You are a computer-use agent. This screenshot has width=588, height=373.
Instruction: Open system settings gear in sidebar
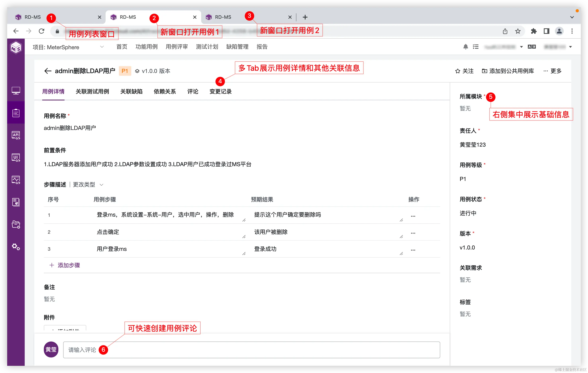pyautogui.click(x=16, y=247)
